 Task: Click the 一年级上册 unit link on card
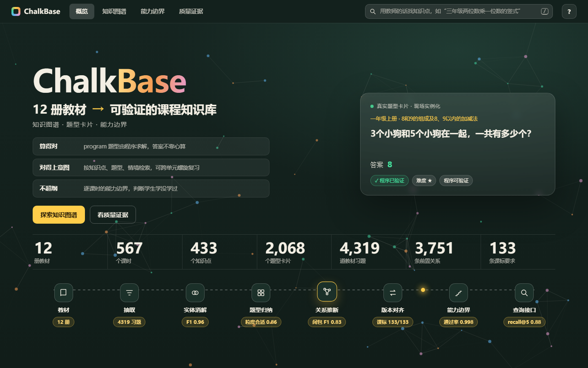point(424,119)
